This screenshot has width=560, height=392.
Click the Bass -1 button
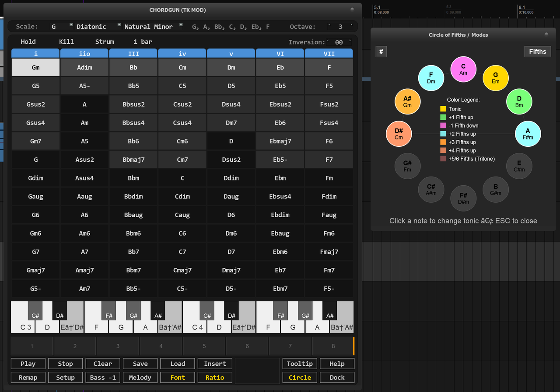pos(103,378)
